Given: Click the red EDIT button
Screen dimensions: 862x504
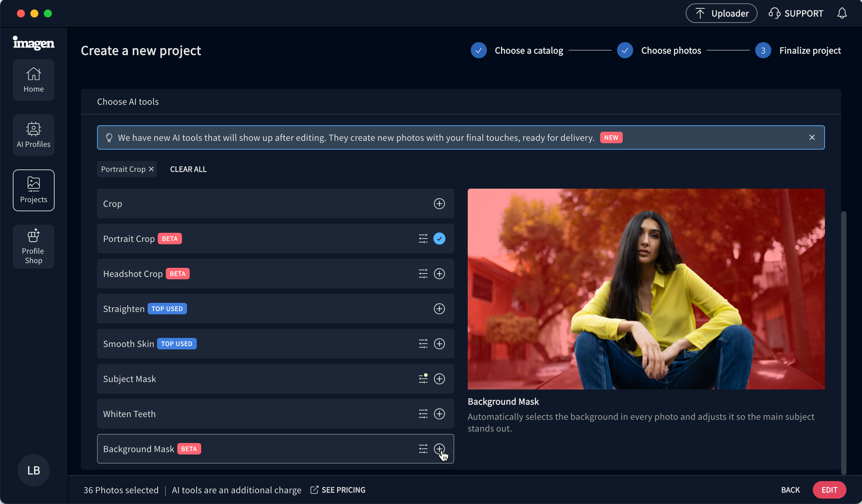Looking at the screenshot, I should point(829,490).
